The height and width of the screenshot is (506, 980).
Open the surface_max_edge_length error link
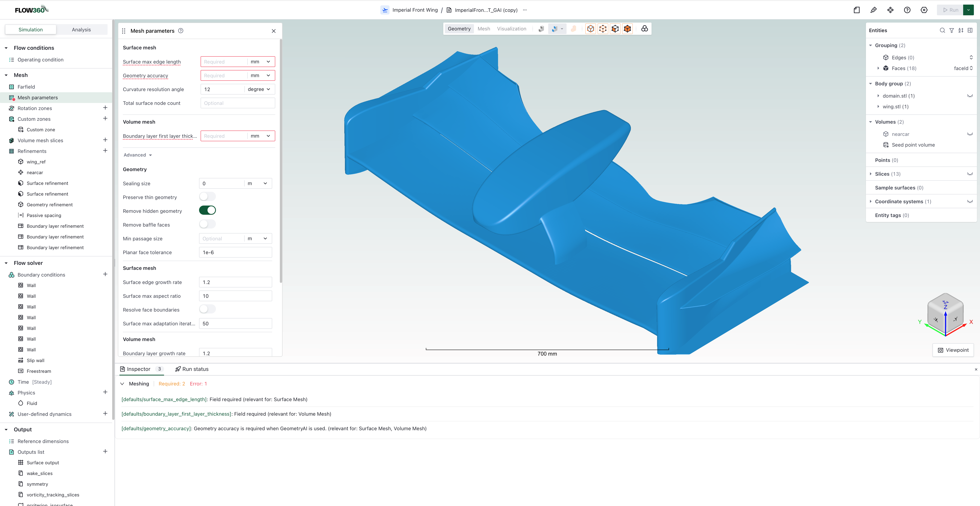click(x=164, y=399)
